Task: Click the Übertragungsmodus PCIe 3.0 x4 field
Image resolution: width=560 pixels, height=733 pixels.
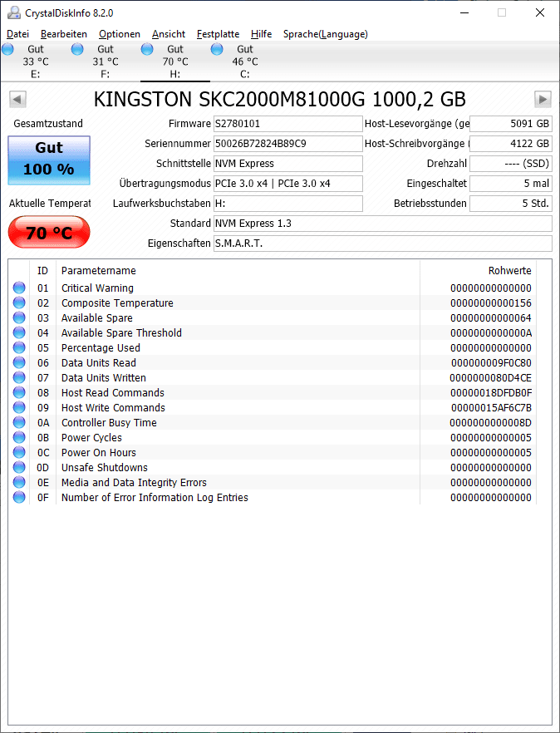Action: [288, 184]
